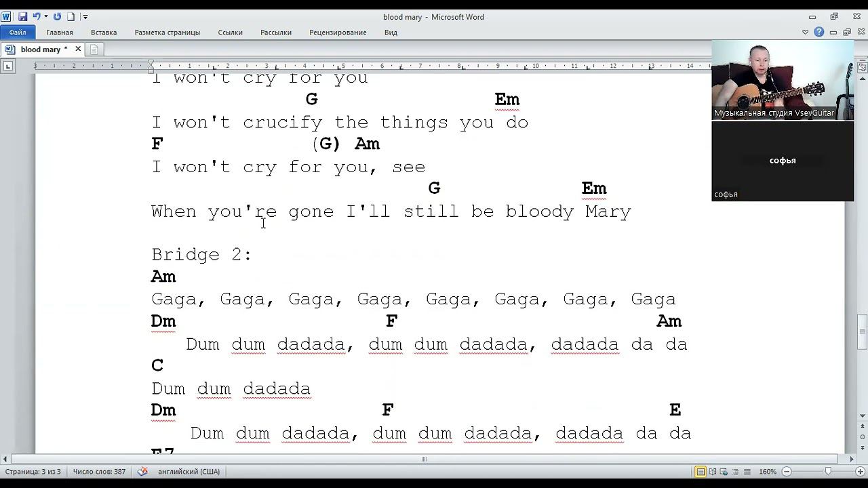Undo the last action
Screen dimensions: 868x488
coord(36,16)
